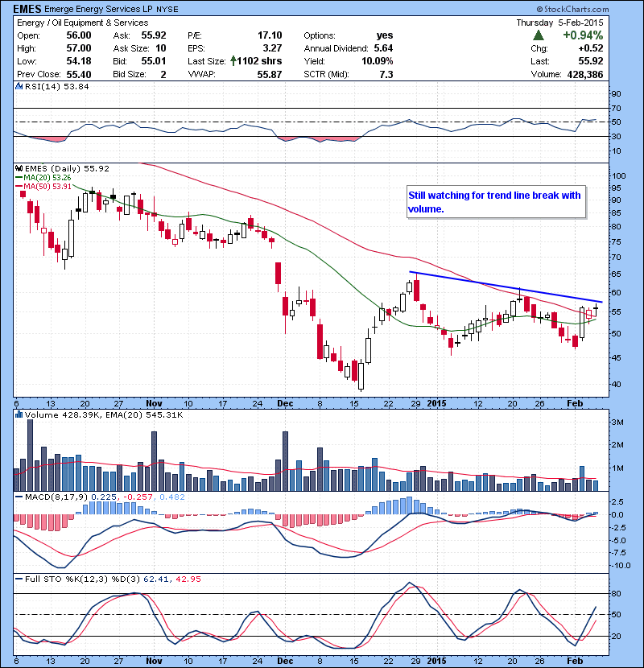
Task: Select the MA(50) 53.91 legend entry
Action: click(43, 186)
